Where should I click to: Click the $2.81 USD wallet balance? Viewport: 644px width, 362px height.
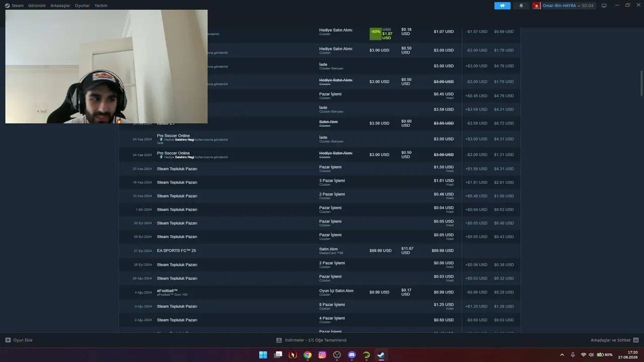pyautogui.click(x=504, y=183)
